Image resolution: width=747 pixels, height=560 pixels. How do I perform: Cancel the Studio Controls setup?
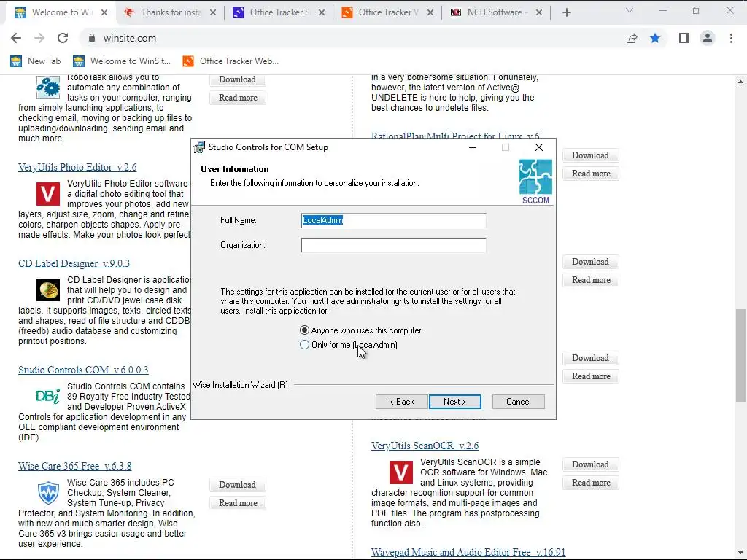click(519, 402)
